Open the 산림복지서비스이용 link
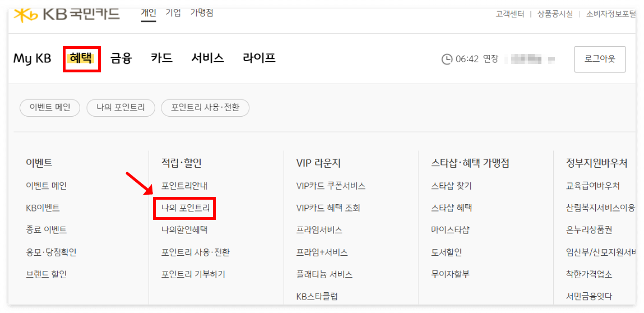Viewport: 644px width, 313px height. point(601,208)
